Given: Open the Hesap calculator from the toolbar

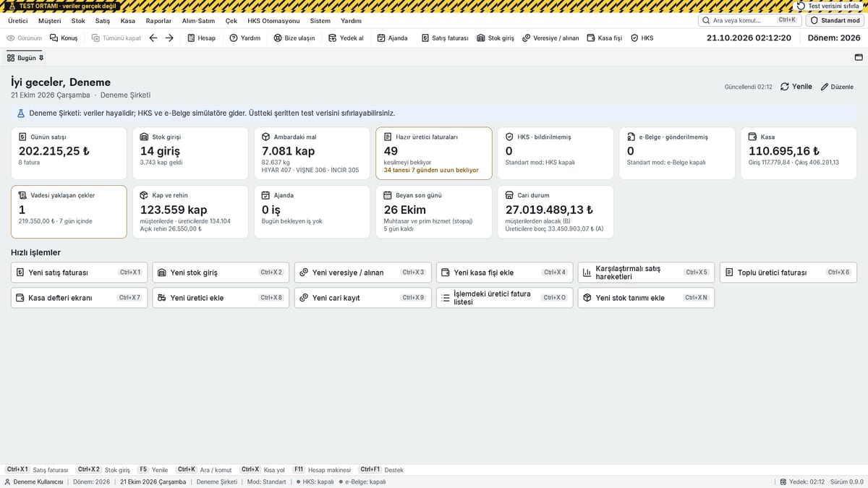Looking at the screenshot, I should tap(200, 38).
